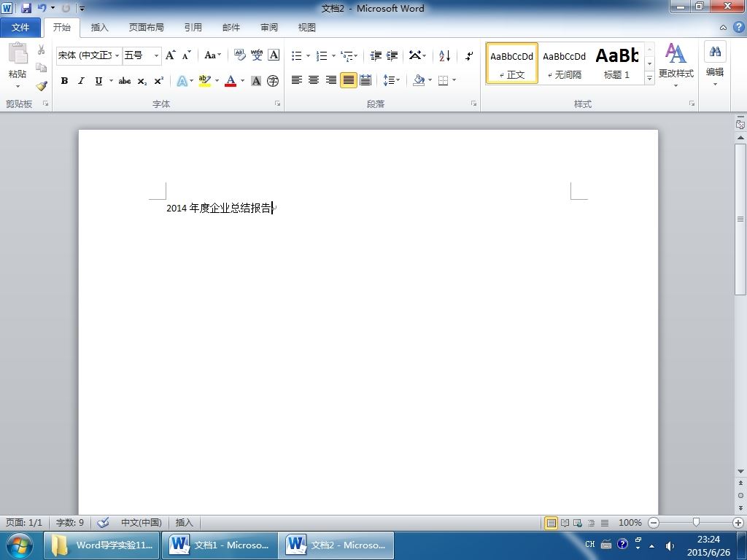Click the zoom slider handle

pyautogui.click(x=696, y=523)
